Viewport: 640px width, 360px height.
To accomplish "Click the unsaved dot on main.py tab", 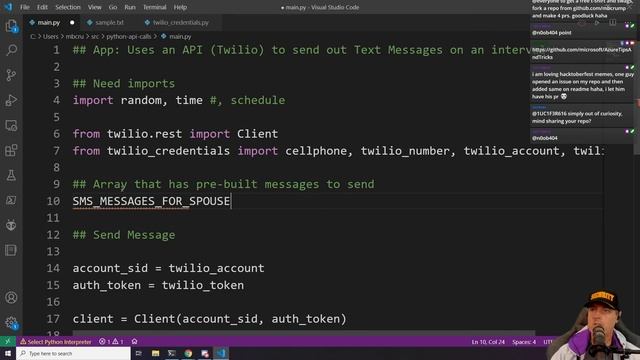I will [x=72, y=22].
